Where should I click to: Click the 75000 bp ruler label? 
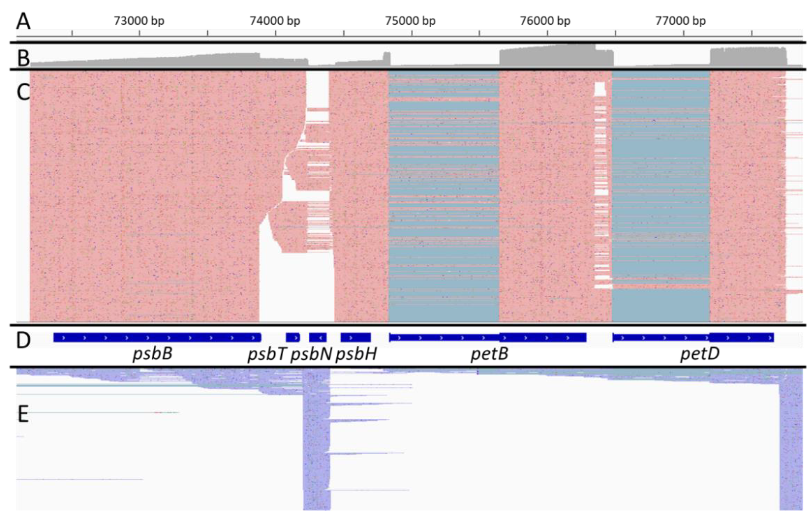pyautogui.click(x=410, y=21)
